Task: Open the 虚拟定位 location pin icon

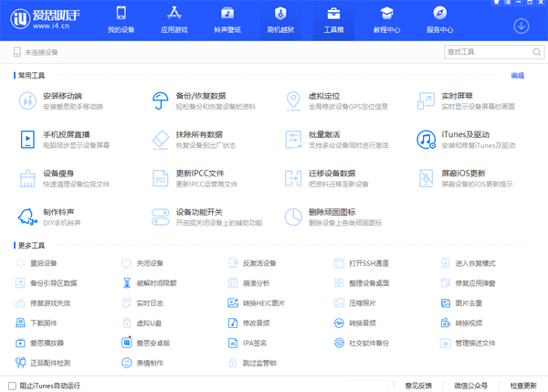Action: pos(293,101)
